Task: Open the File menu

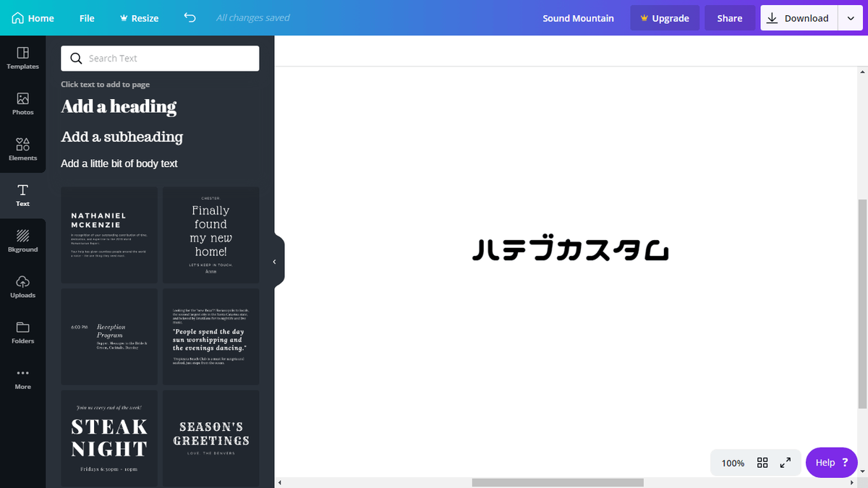Action: pos(87,18)
